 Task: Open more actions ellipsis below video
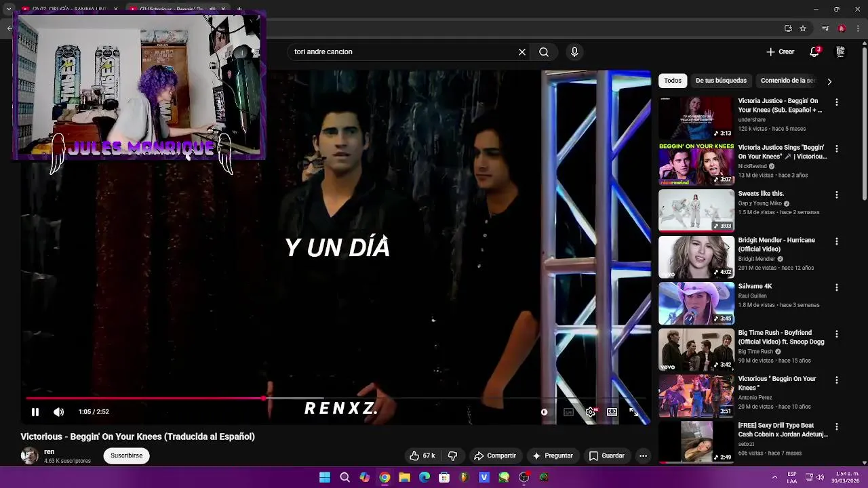coord(643,456)
